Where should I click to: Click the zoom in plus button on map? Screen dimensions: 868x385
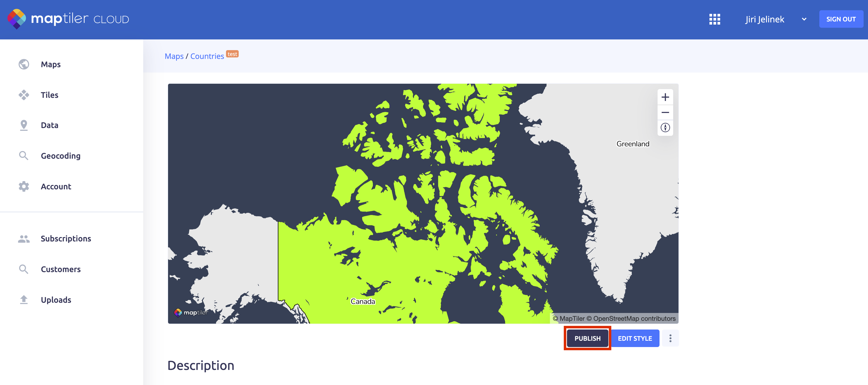click(x=665, y=97)
